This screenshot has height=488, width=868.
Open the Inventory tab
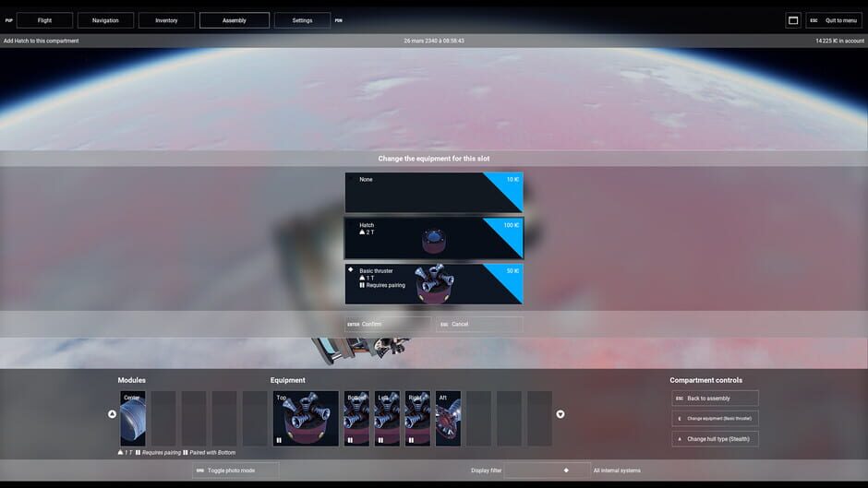pos(166,20)
